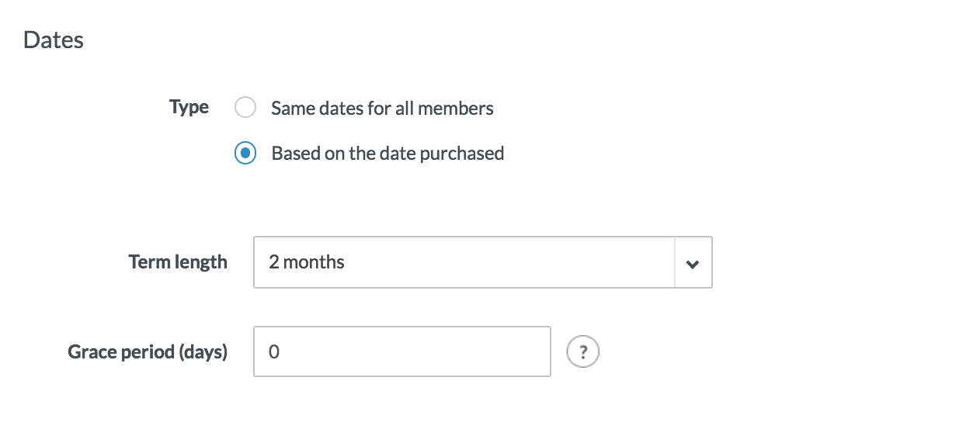Click into the Grace period (days) field
The image size is (980, 436).
pos(401,352)
